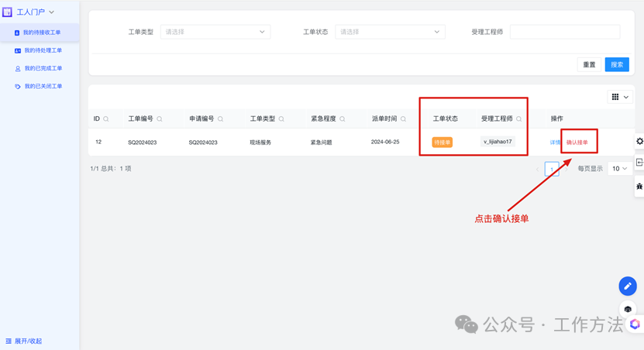The height and width of the screenshot is (350, 644).
Task: Click the 工人门户 logo icon
Action: pos(7,12)
